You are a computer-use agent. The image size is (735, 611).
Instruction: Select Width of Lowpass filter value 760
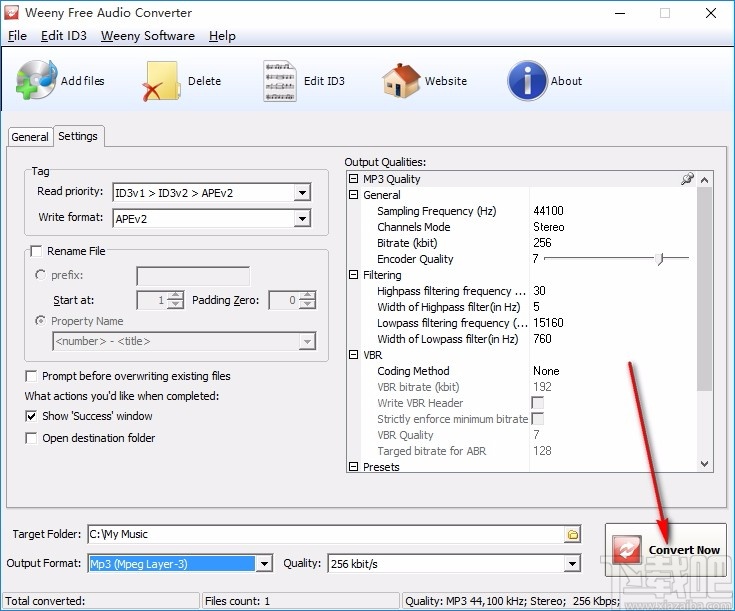tap(542, 339)
